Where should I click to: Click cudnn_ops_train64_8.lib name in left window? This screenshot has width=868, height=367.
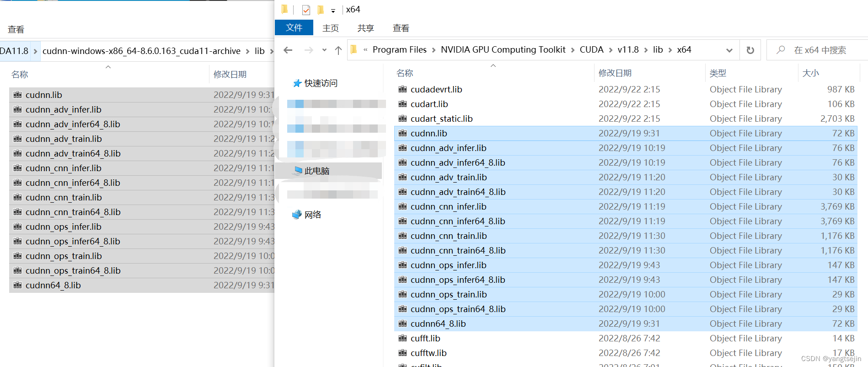pos(73,270)
